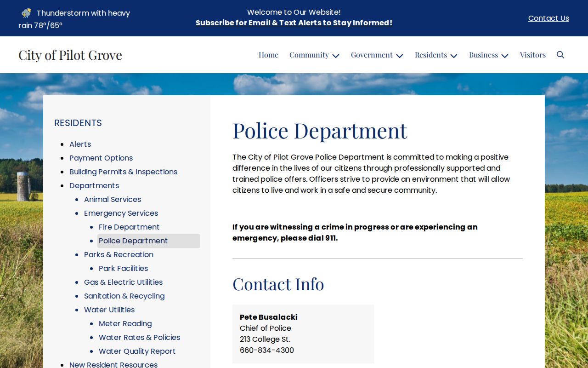Open Park Facilities sidebar link

(x=123, y=268)
